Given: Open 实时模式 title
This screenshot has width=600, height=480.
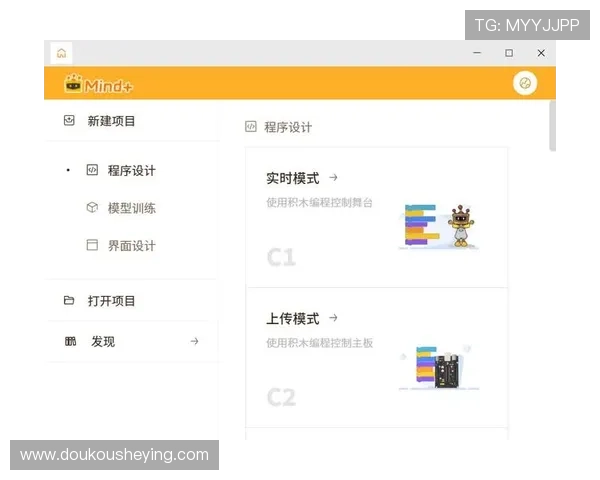Looking at the screenshot, I should tap(293, 178).
